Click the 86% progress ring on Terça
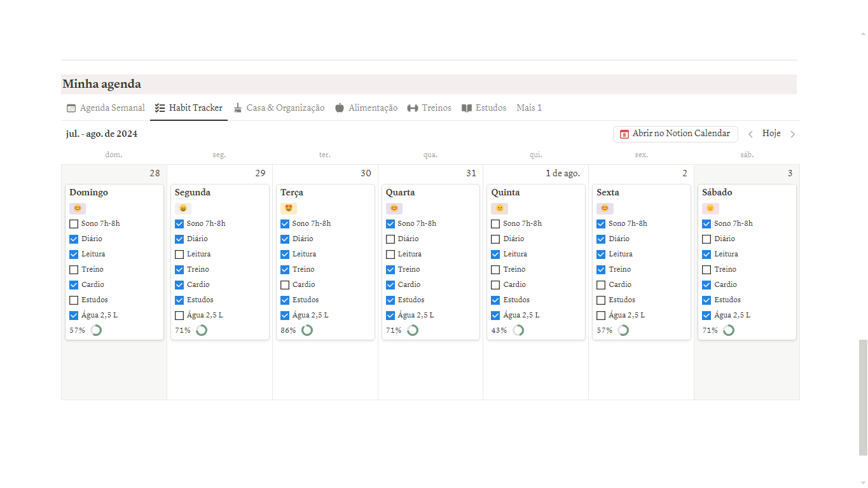Viewport: 868px width, 488px height. [307, 330]
